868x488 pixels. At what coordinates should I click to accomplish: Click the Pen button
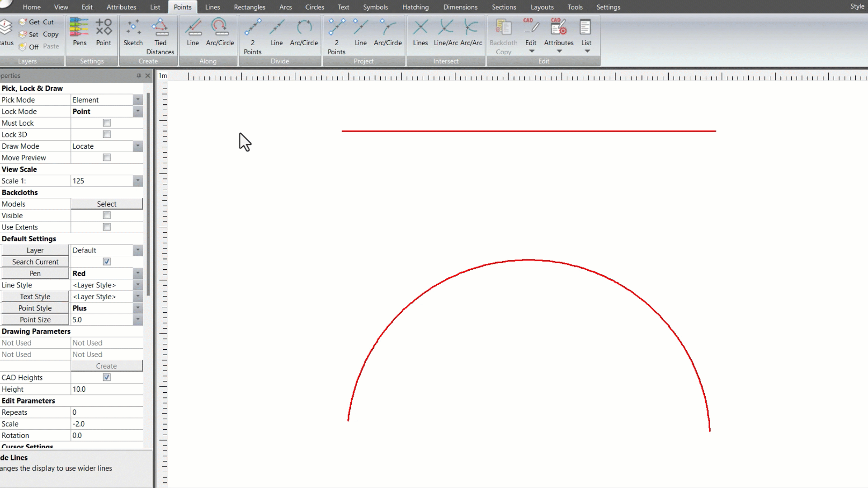click(x=35, y=273)
